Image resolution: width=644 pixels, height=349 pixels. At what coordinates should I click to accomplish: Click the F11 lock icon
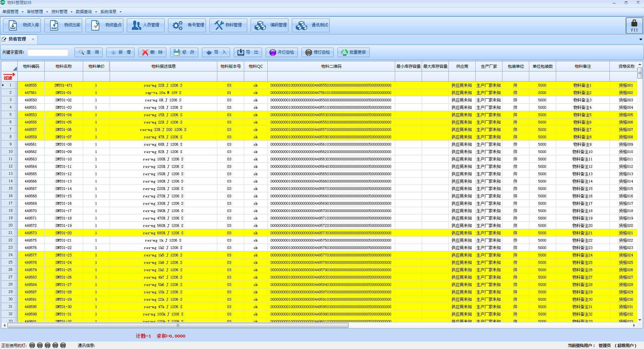(x=634, y=26)
